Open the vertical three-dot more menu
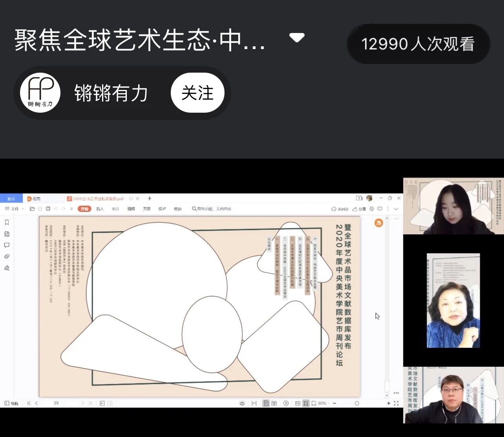504x437 pixels. [x=388, y=208]
